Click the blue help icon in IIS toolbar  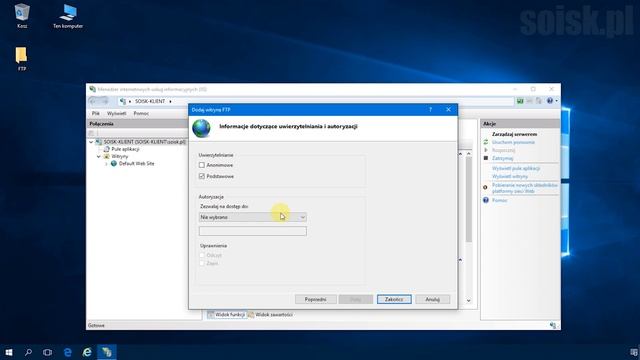pos(550,101)
